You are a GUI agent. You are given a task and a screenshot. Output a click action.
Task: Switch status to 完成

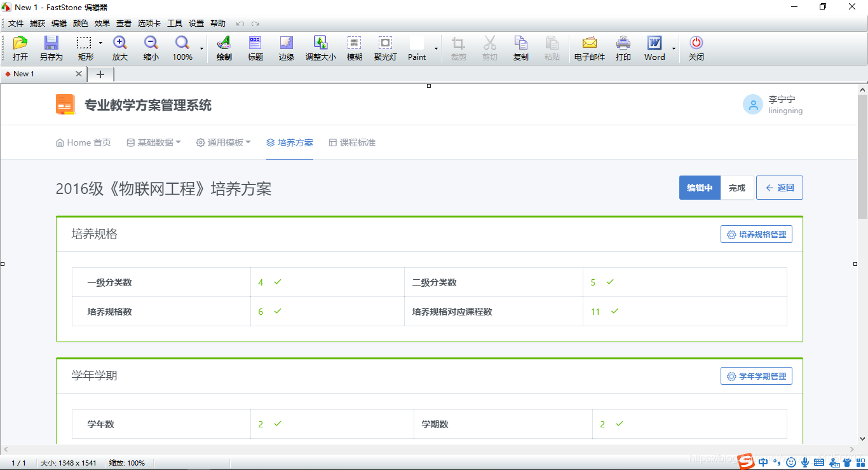tap(737, 188)
